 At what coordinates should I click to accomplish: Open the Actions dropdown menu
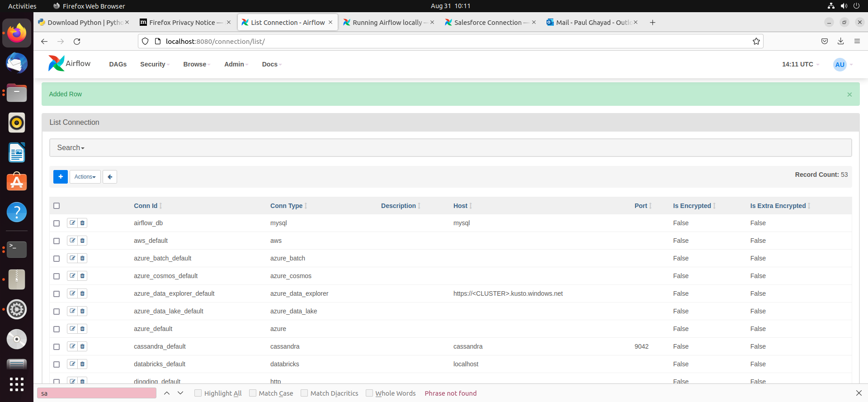point(85,177)
